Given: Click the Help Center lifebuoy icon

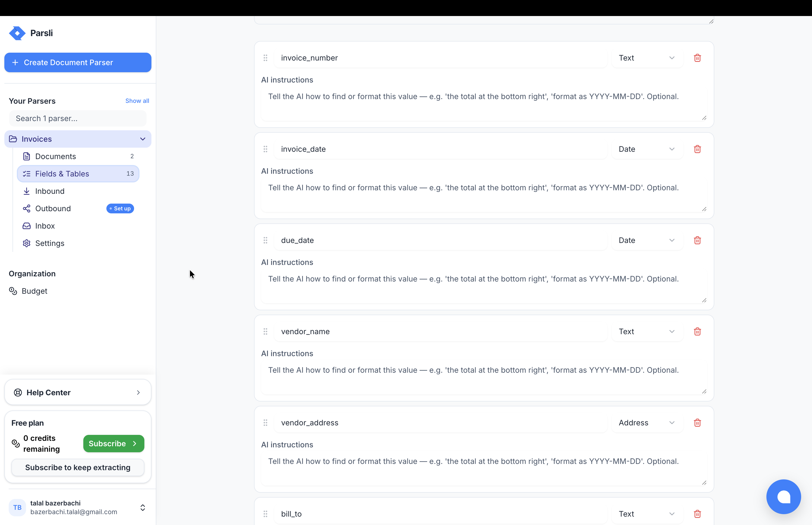Looking at the screenshot, I should pos(18,393).
